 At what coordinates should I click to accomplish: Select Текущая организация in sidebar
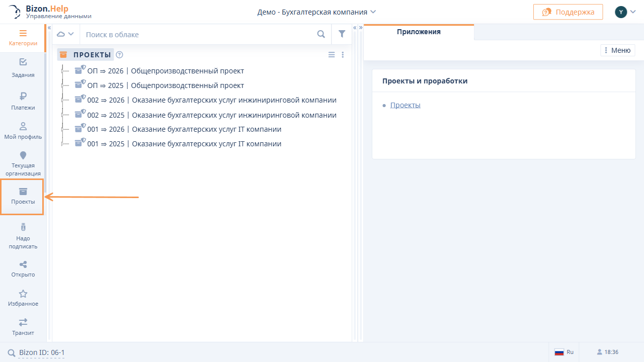click(23, 163)
